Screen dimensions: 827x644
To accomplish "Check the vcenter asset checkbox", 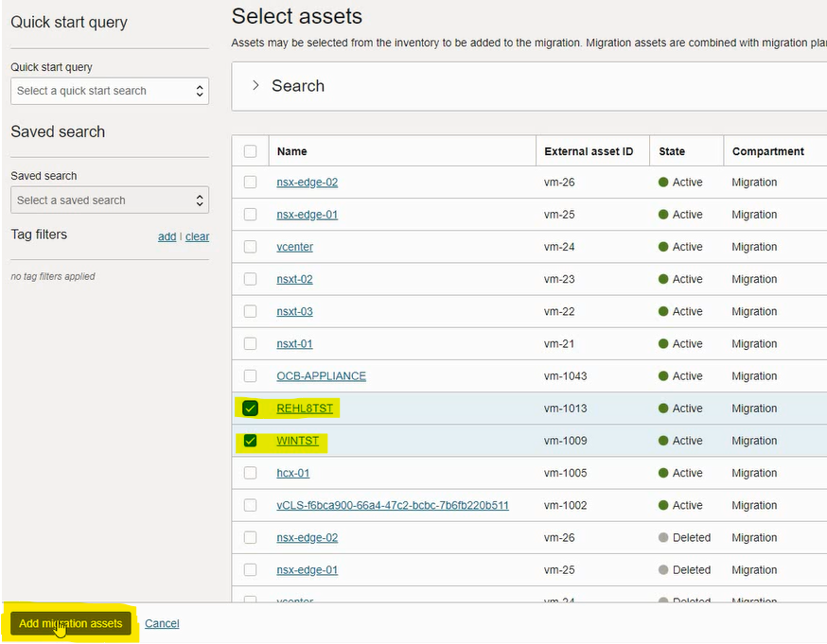I will (x=250, y=247).
